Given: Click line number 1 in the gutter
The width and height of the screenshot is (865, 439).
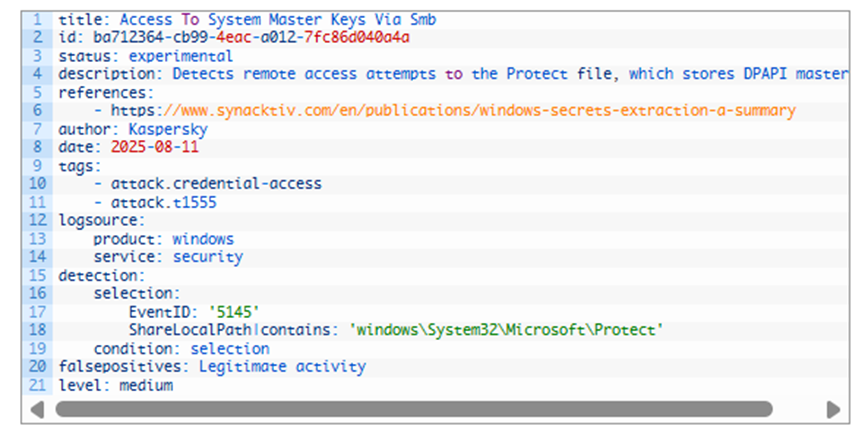Looking at the screenshot, I should coord(37,19).
